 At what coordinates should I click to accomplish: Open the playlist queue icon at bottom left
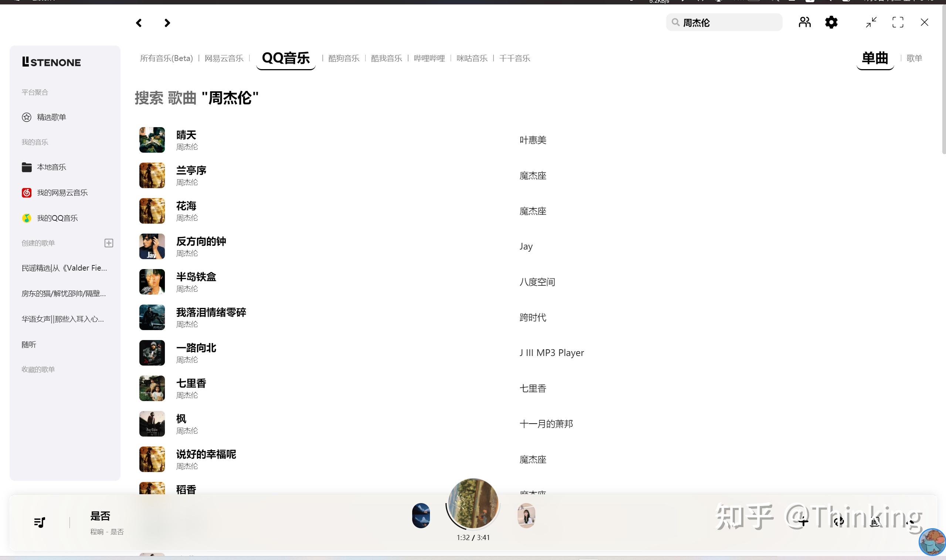[40, 522]
